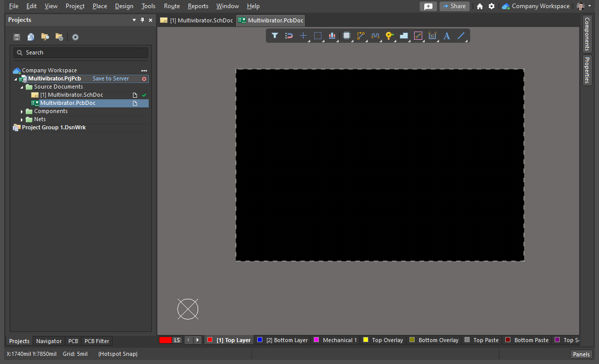Select the Place String text tool
The image size is (599, 364).
click(447, 36)
